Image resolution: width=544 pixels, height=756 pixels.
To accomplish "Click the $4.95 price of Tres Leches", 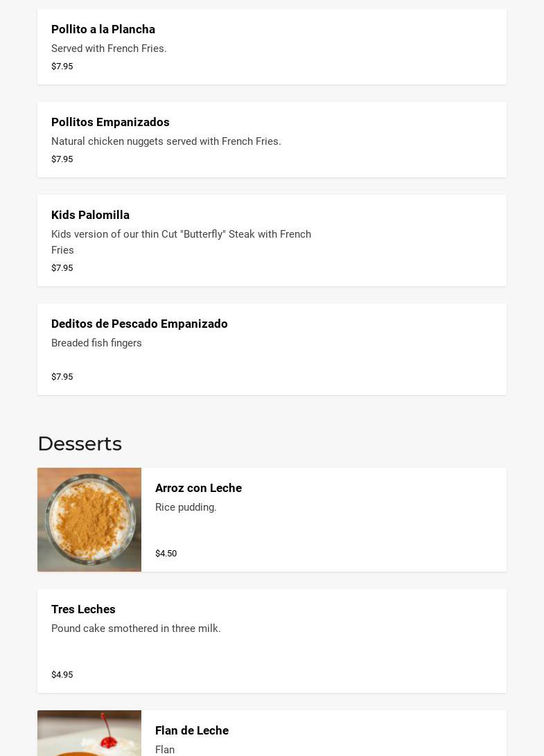I will 62,675.
